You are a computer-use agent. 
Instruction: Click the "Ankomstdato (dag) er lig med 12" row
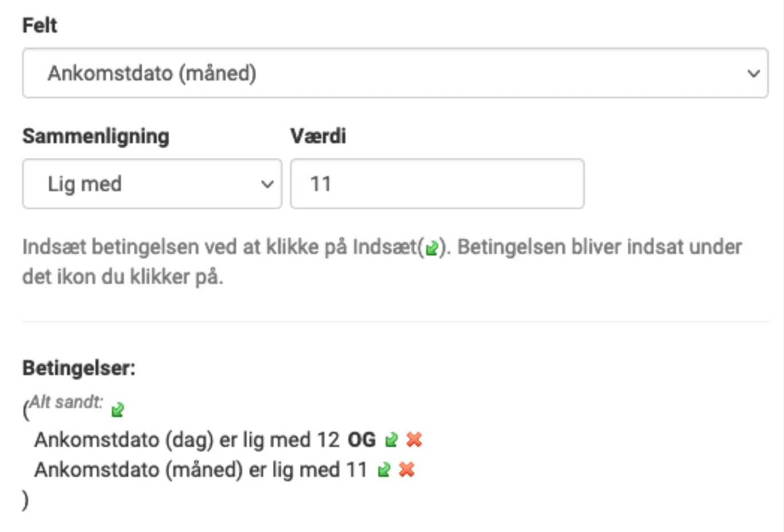click(x=189, y=440)
